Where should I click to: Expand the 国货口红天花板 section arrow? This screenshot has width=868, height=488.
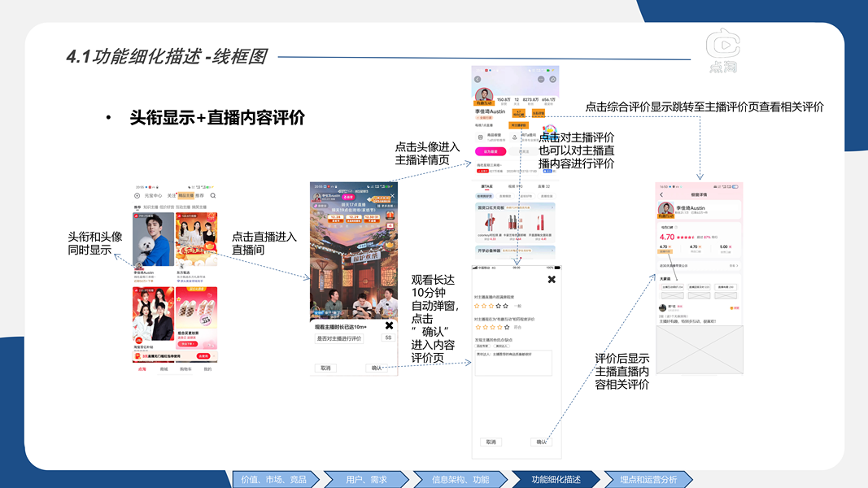tap(552, 207)
